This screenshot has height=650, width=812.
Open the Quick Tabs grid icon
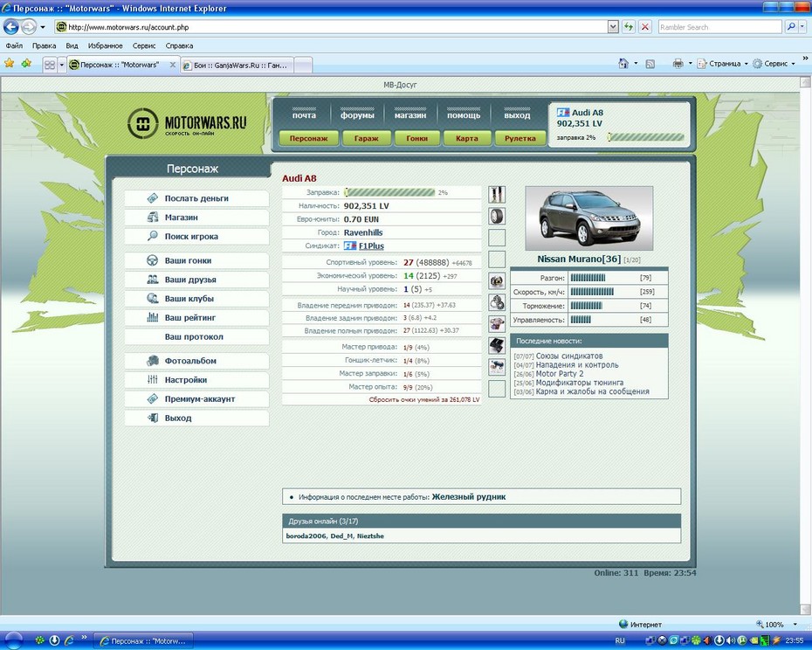50,65
